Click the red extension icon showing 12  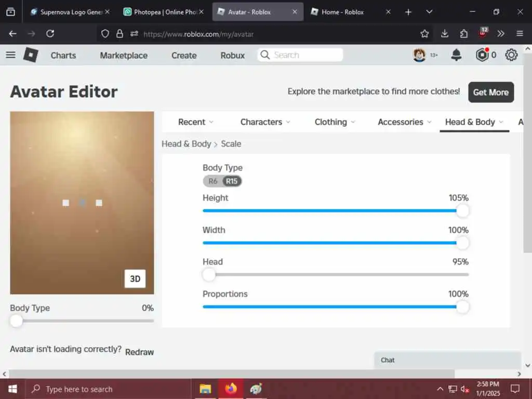tap(483, 33)
